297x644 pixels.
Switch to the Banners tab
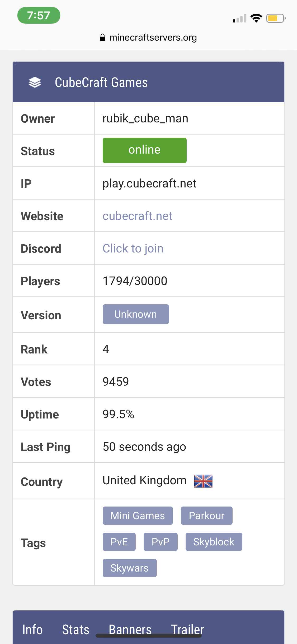tap(130, 629)
